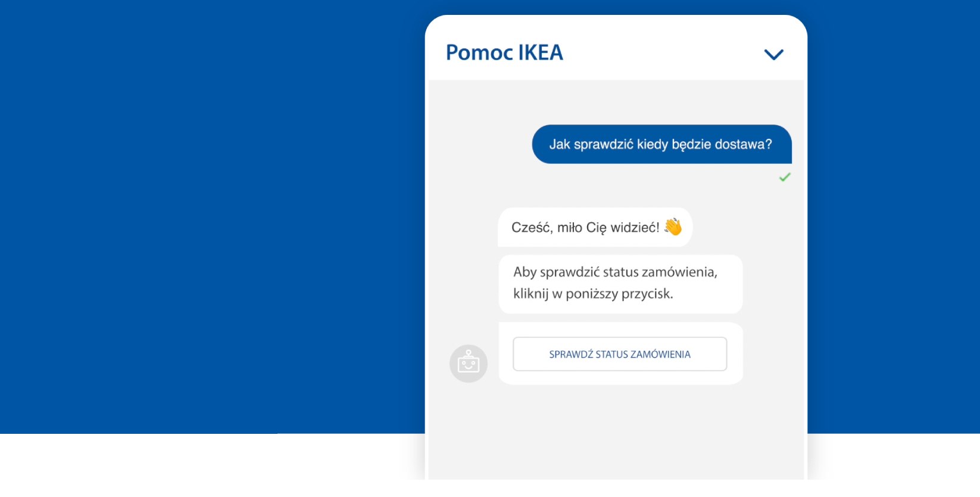Click blue background left of chat window
The width and height of the screenshot is (980, 497).
(208, 215)
